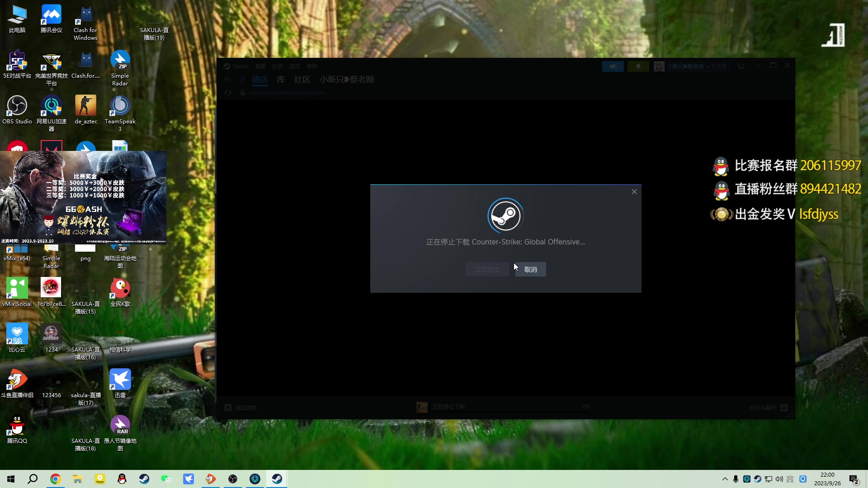Screen dimensions: 868x488
Task: Select 完美世界竞技平台 desktop icon
Action: [52, 68]
